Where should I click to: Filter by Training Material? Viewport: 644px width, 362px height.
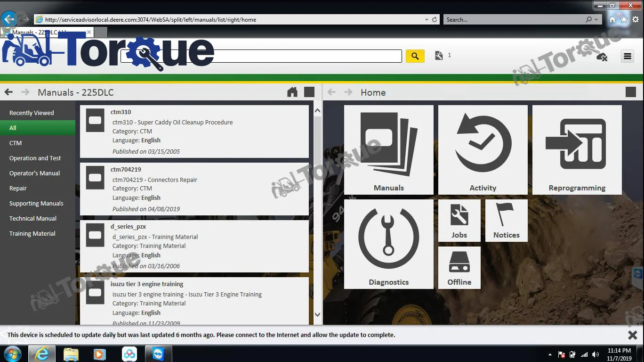[38, 234]
